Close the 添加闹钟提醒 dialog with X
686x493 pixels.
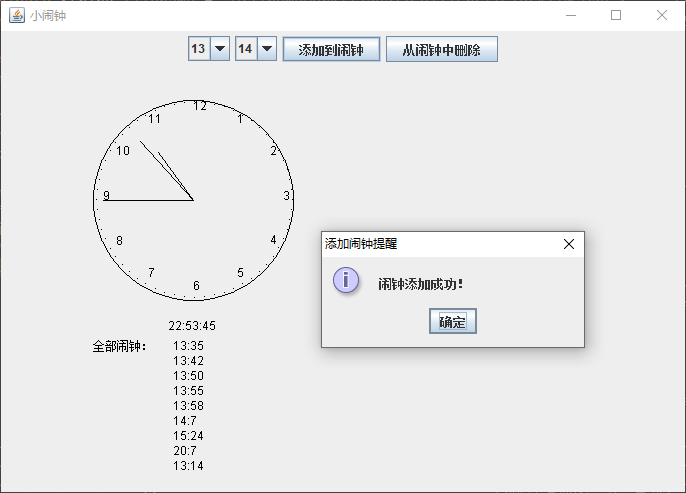click(x=568, y=243)
